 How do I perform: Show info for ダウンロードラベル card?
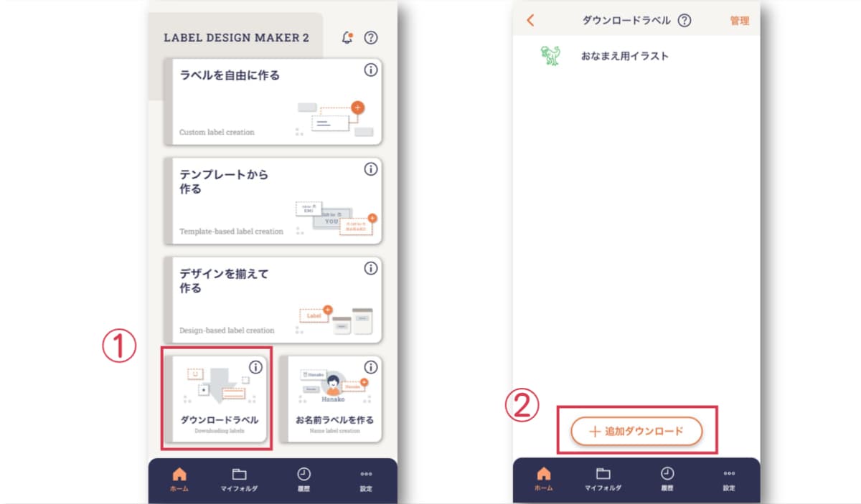256,367
